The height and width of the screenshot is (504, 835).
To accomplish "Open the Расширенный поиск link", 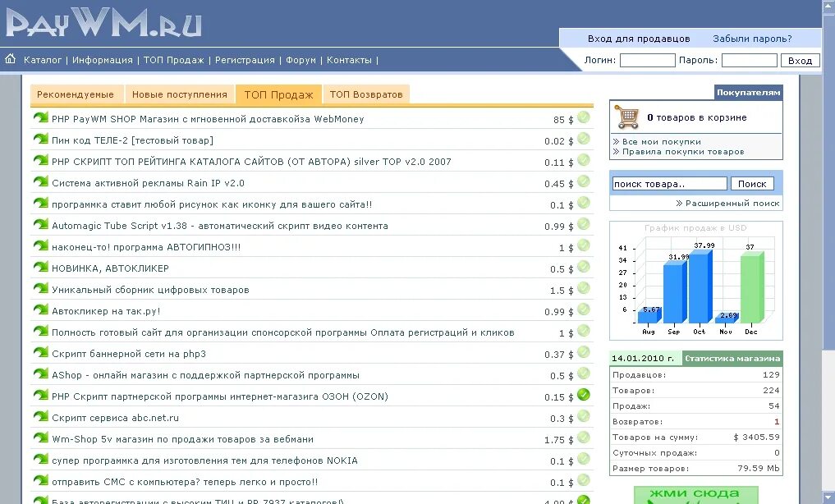I will 732,204.
